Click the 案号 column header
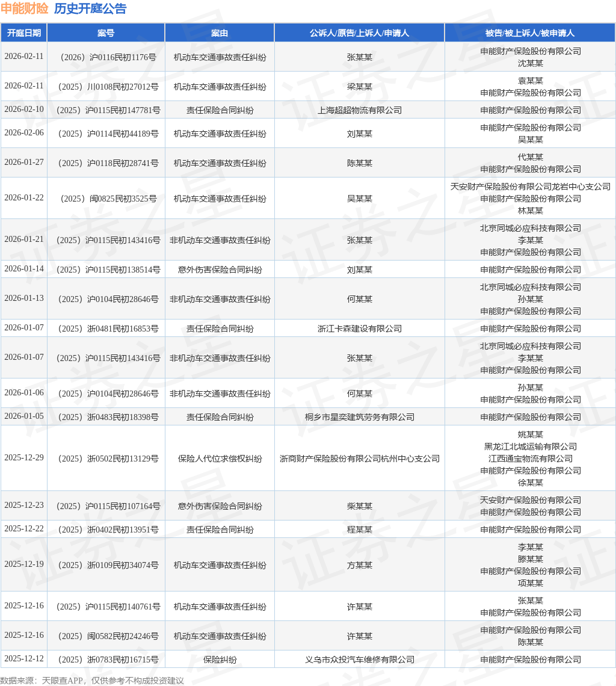 click(x=106, y=33)
